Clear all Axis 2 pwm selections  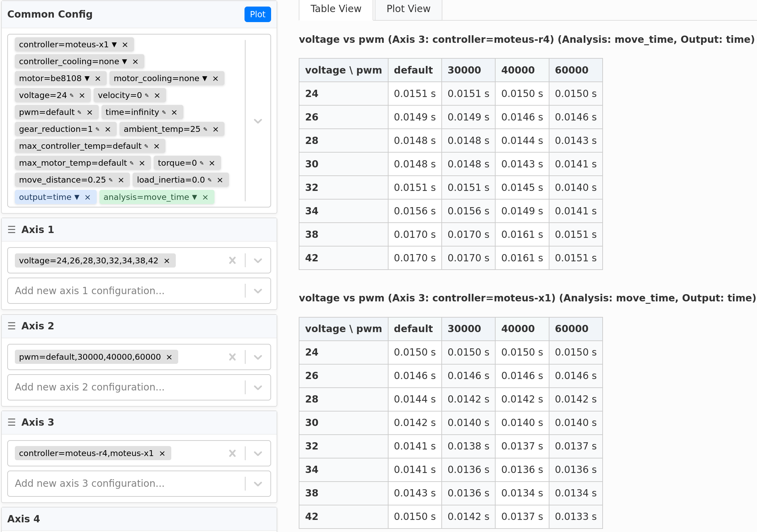(232, 357)
